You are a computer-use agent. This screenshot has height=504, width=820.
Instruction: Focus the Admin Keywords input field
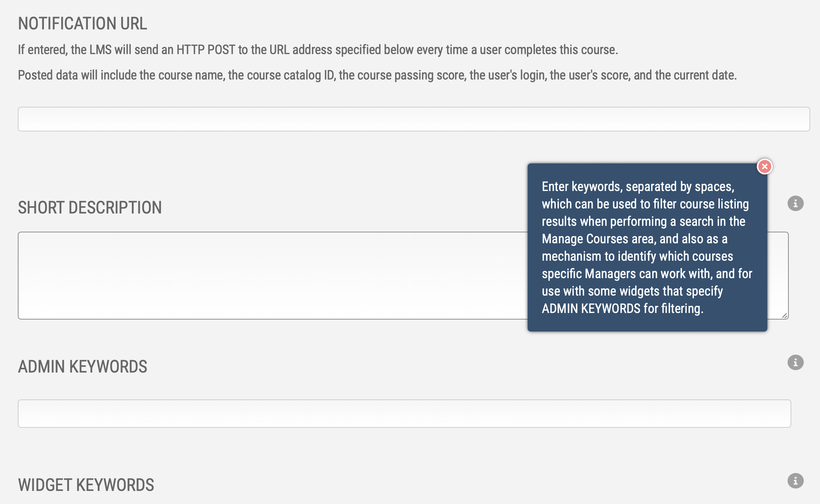click(404, 414)
